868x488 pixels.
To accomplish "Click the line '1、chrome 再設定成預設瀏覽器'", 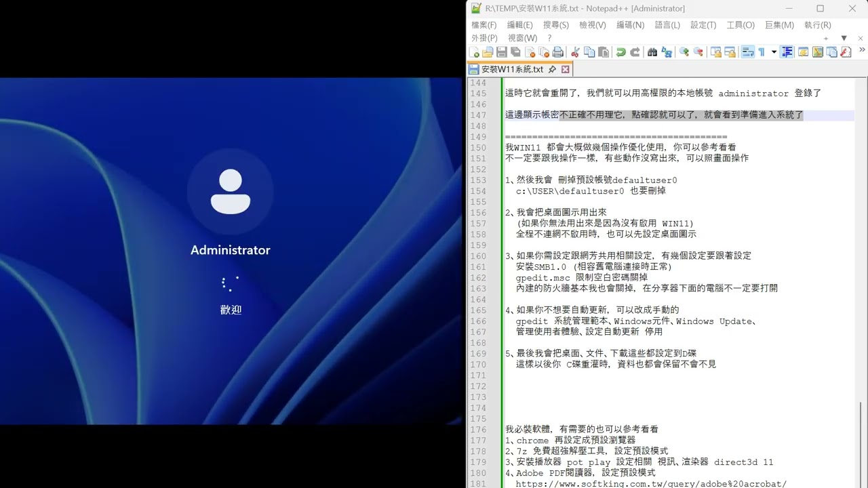I will (570, 441).
